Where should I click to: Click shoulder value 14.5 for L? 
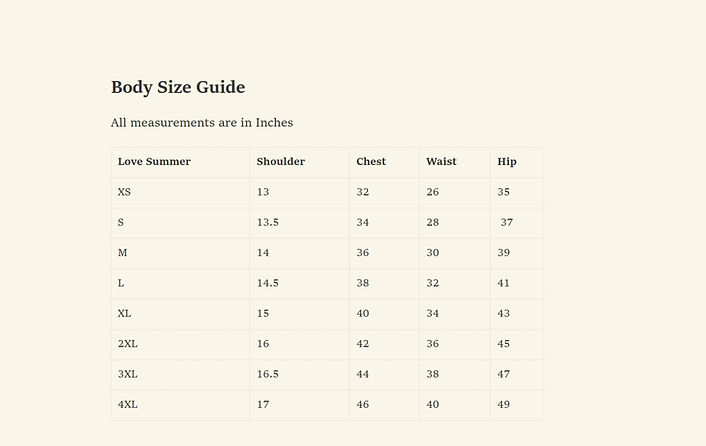pyautogui.click(x=268, y=283)
